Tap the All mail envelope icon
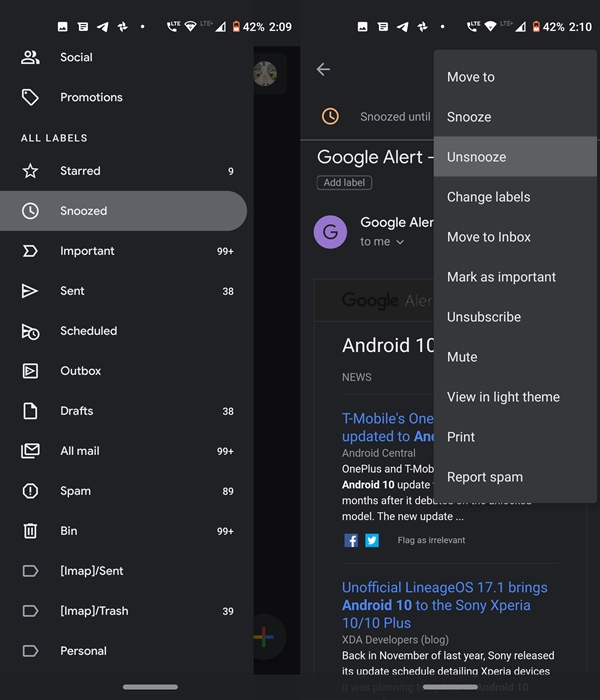Screen dimensions: 600x700 (x=30, y=450)
